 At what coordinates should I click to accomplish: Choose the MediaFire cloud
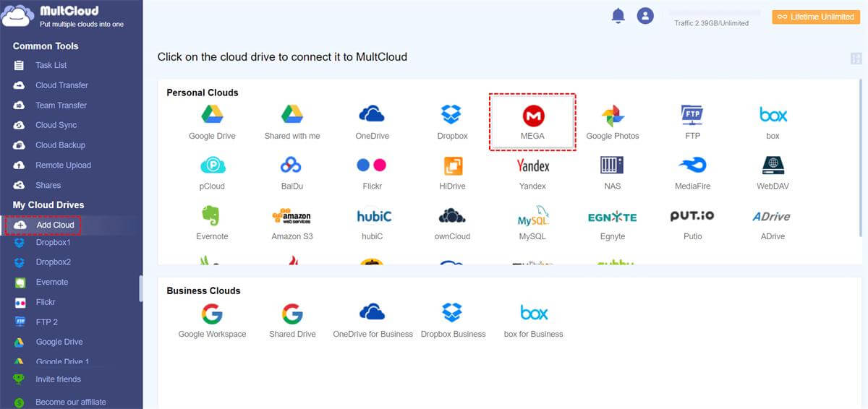[x=692, y=172]
